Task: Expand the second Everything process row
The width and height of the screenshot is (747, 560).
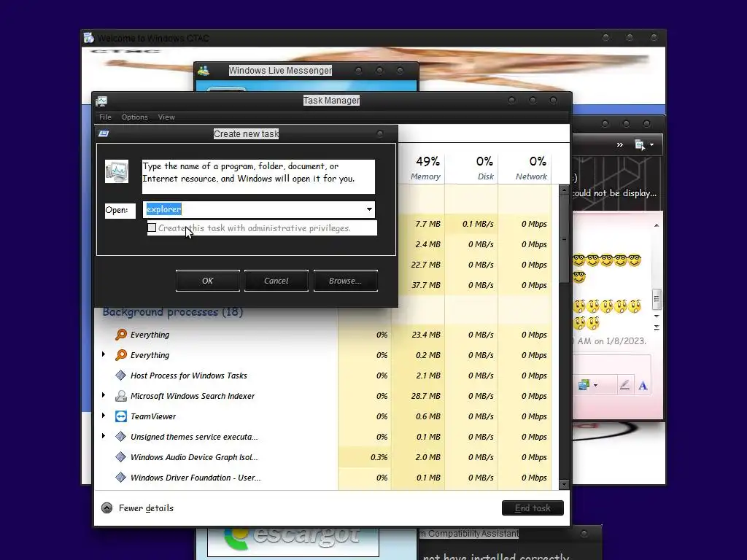Action: tap(104, 354)
